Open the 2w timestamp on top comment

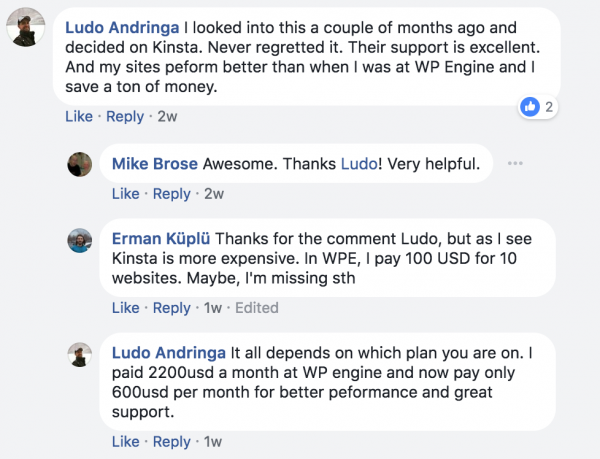pos(167,116)
